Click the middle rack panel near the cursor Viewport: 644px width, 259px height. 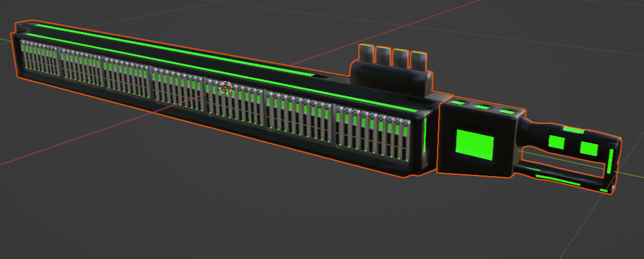point(235,102)
